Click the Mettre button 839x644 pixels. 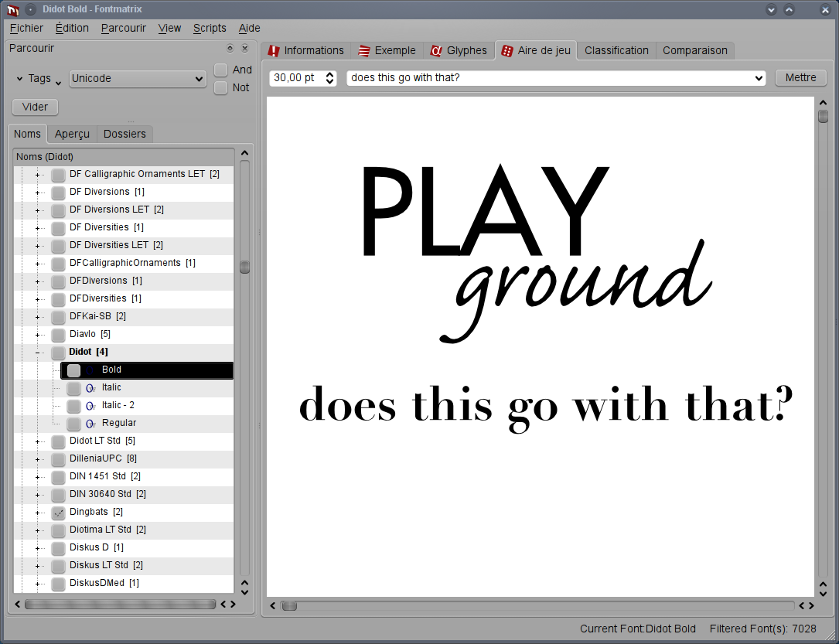[800, 78]
